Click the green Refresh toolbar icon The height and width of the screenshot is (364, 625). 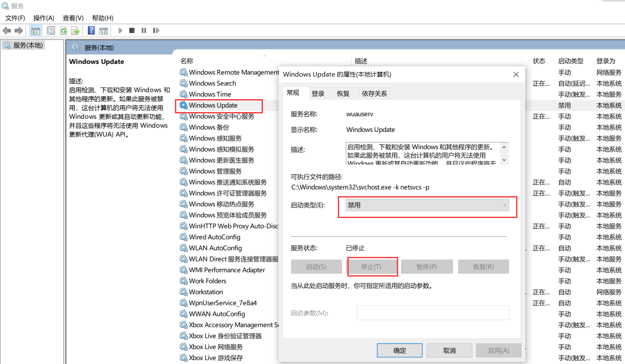click(x=63, y=31)
